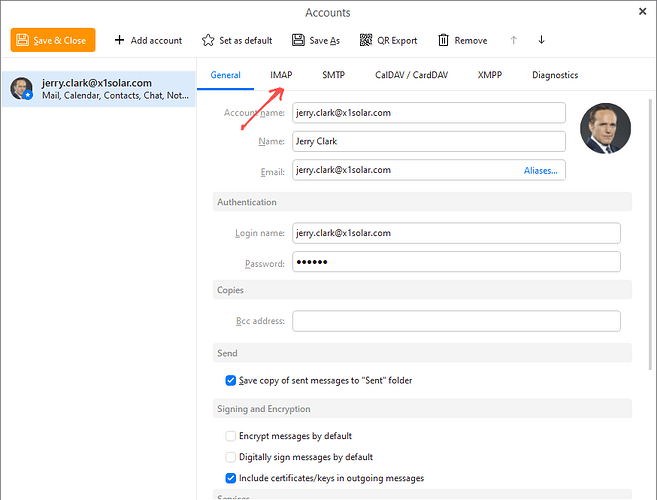Viewport: 657px width, 500px height.
Task: Open the Aliases... link
Action: (541, 171)
